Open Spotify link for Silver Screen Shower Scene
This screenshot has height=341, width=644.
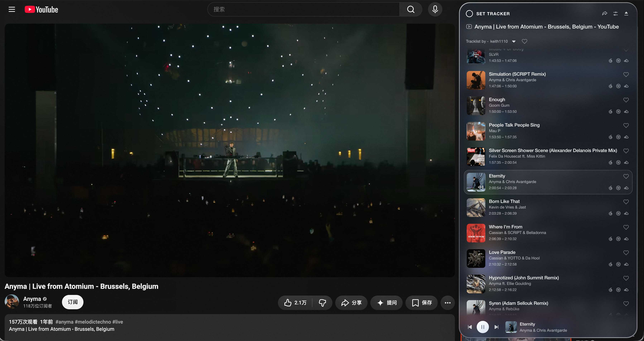coord(618,163)
